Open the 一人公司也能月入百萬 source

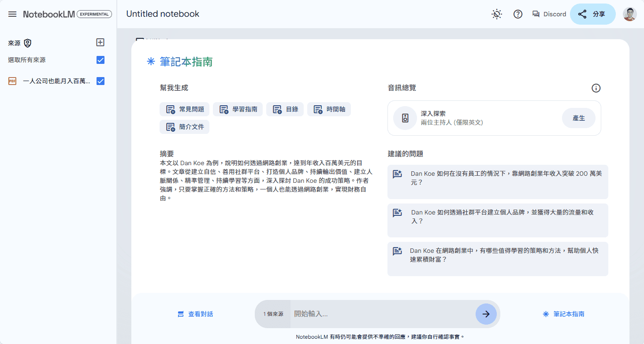[x=57, y=81]
